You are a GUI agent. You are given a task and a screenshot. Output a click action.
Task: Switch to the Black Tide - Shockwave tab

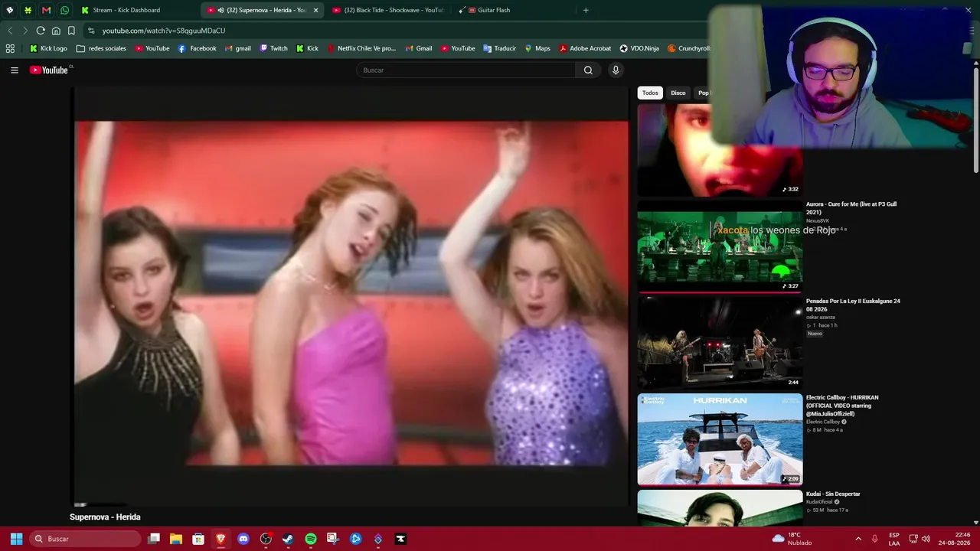(x=390, y=10)
